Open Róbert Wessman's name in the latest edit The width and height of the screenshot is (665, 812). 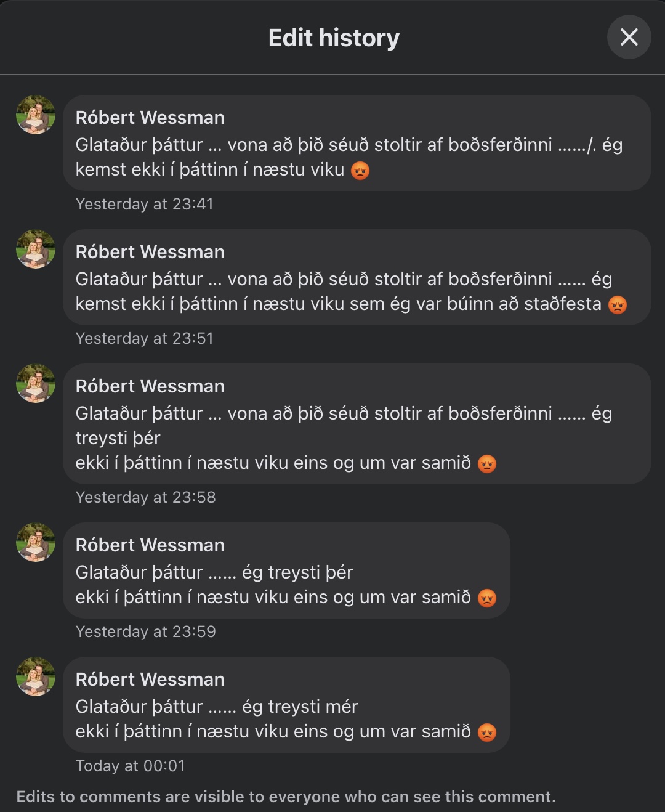click(x=150, y=680)
